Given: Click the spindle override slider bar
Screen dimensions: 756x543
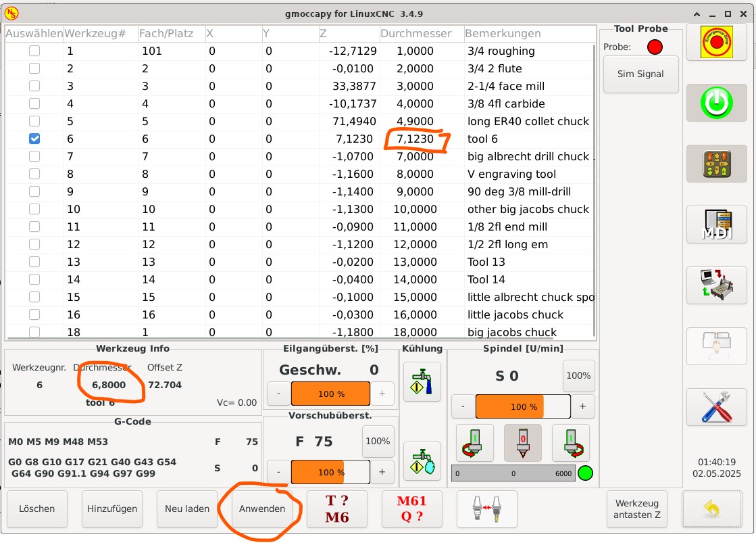Looking at the screenshot, I should tap(523, 406).
